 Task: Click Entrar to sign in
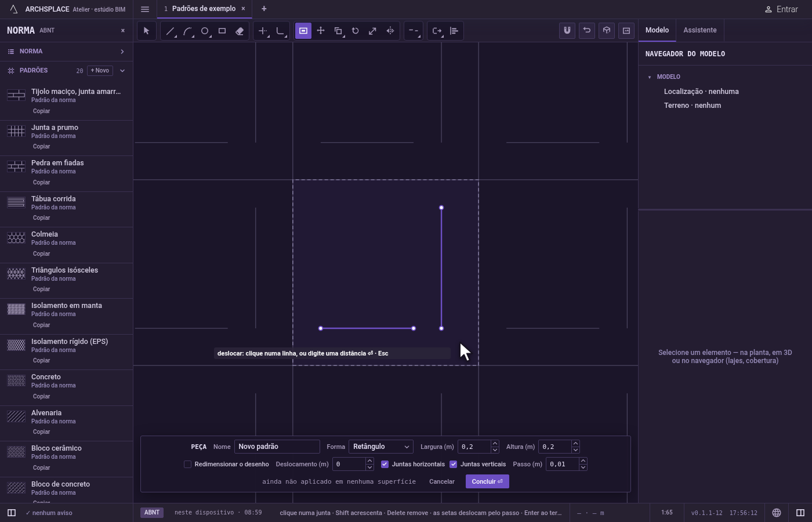[781, 9]
